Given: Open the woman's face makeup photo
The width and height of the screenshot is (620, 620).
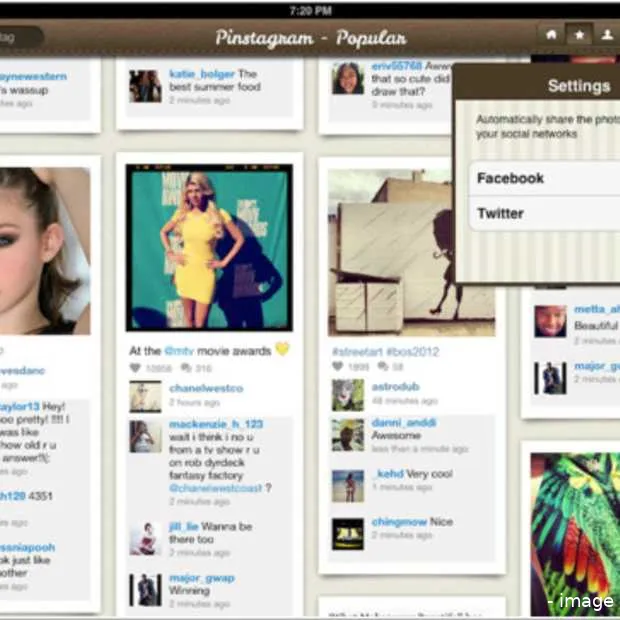Looking at the screenshot, I should coord(45,251).
